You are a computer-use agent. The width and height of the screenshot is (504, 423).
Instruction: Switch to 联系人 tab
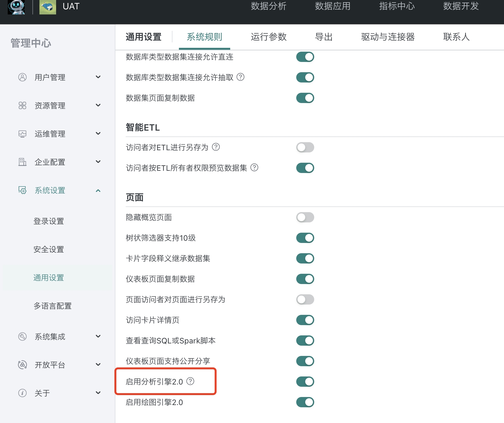tap(457, 37)
